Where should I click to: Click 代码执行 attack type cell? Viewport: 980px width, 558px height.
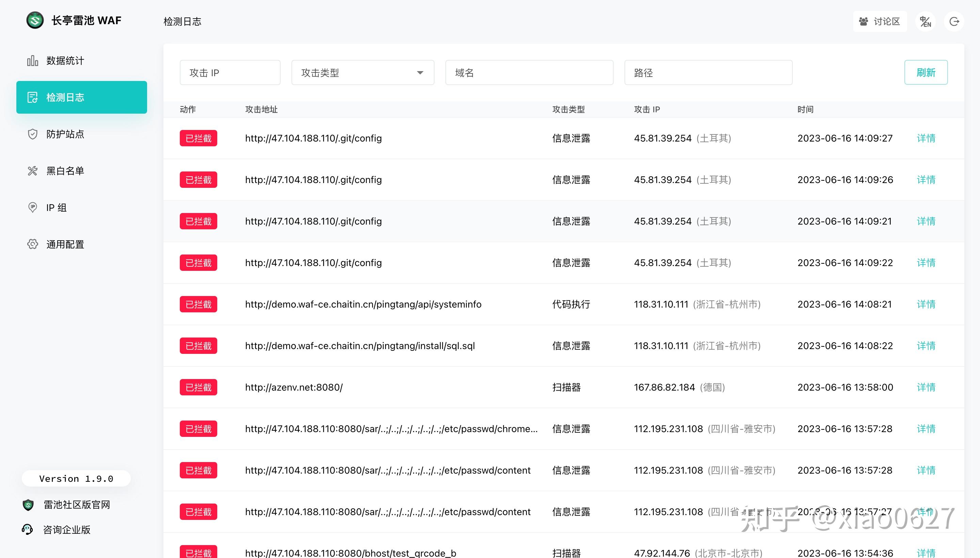tap(571, 304)
